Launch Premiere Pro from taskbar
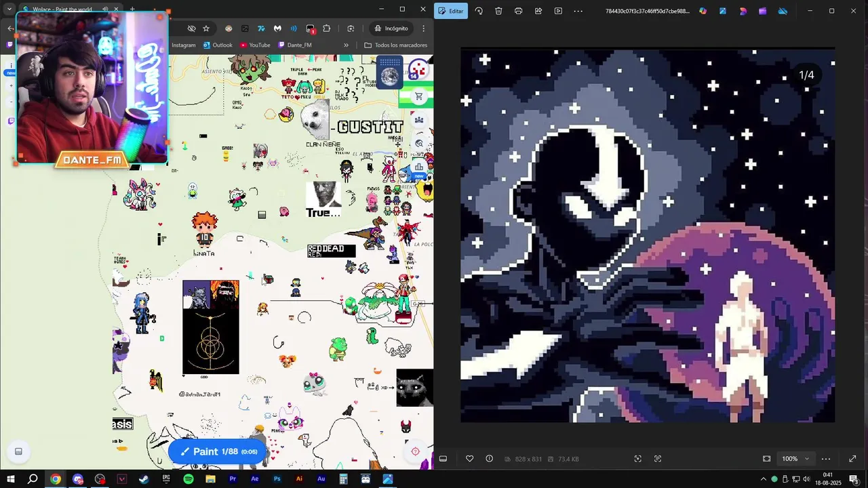868x488 pixels. point(233,479)
